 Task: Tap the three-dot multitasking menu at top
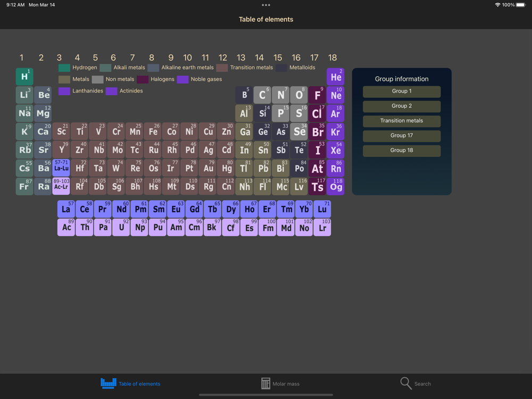(266, 5)
